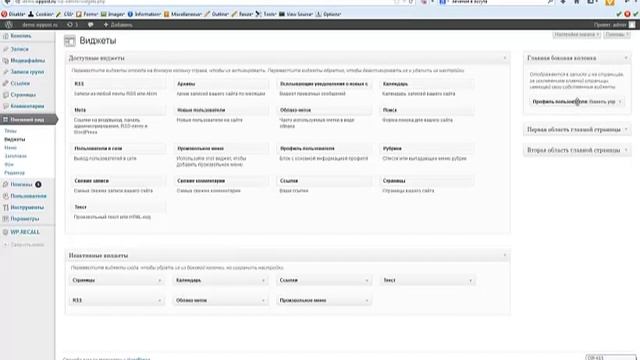Open the Помощь help tab
640x360 pixels.
[x=617, y=35]
